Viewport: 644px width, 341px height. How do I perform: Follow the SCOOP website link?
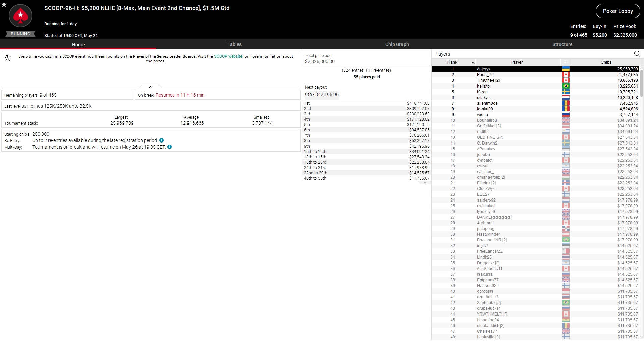point(228,56)
